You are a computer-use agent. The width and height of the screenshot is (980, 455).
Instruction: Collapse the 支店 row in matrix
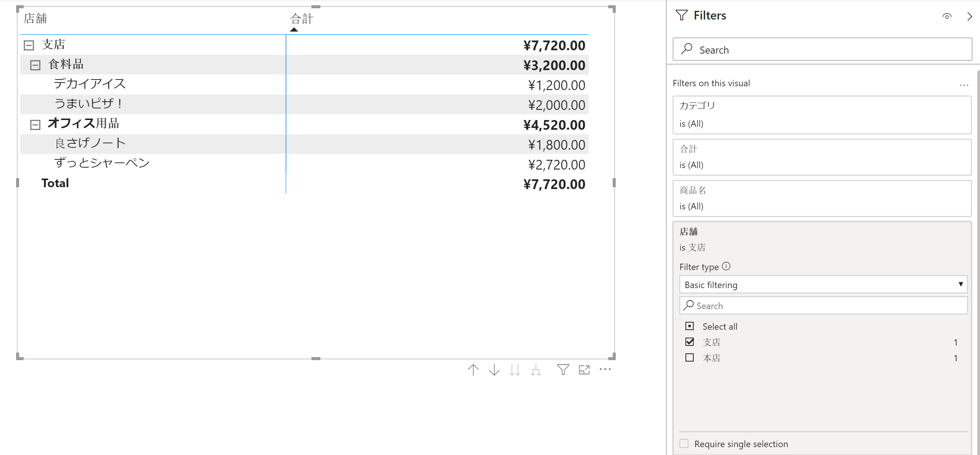click(29, 45)
